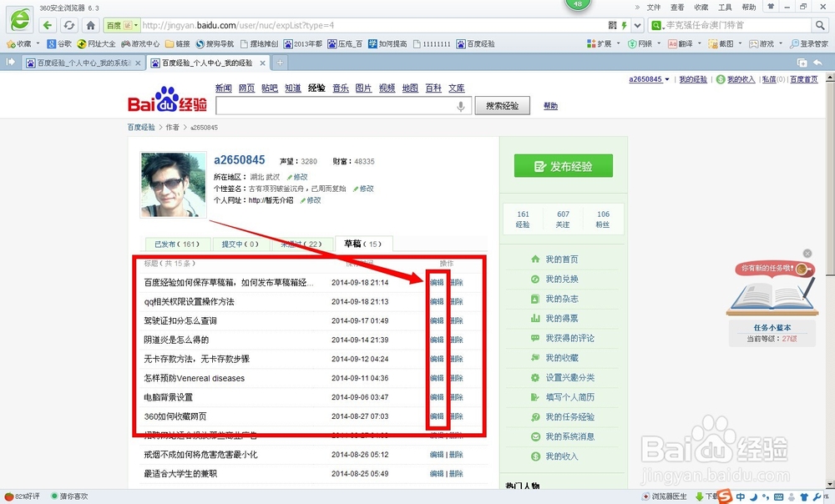The width and height of the screenshot is (835, 504).
Task: Switch to the 已发布 (161) tab
Action: 177,244
